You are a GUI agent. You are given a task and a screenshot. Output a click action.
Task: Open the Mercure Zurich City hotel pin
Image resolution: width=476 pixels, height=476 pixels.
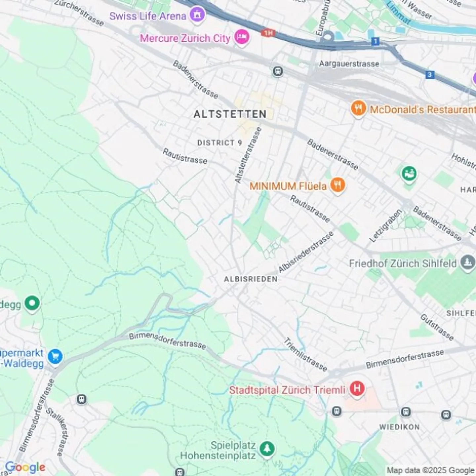tap(242, 37)
